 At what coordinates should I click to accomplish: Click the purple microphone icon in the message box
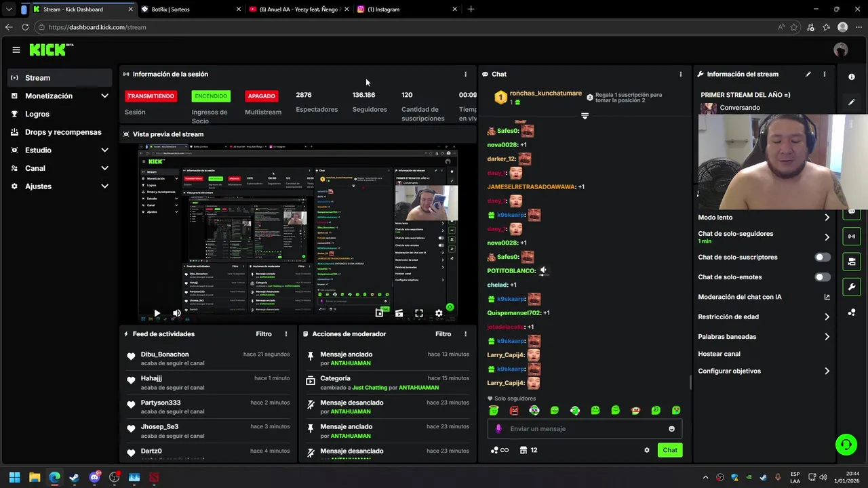(498, 428)
